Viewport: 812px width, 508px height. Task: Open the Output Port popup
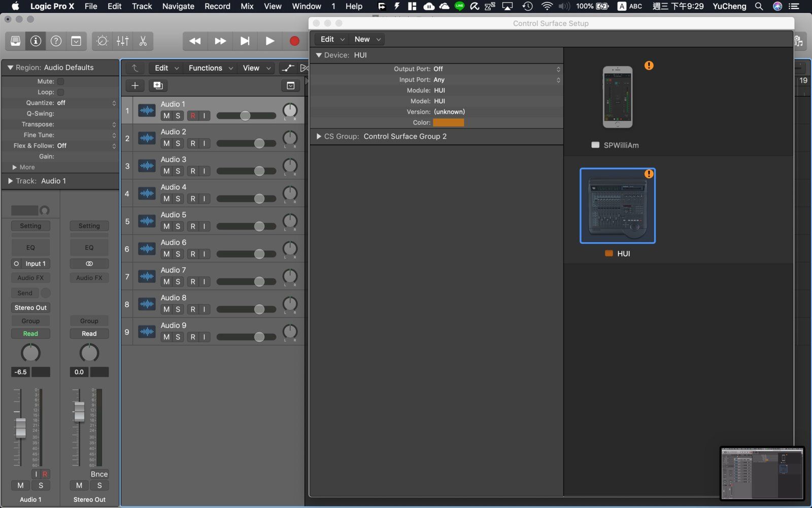pos(496,69)
